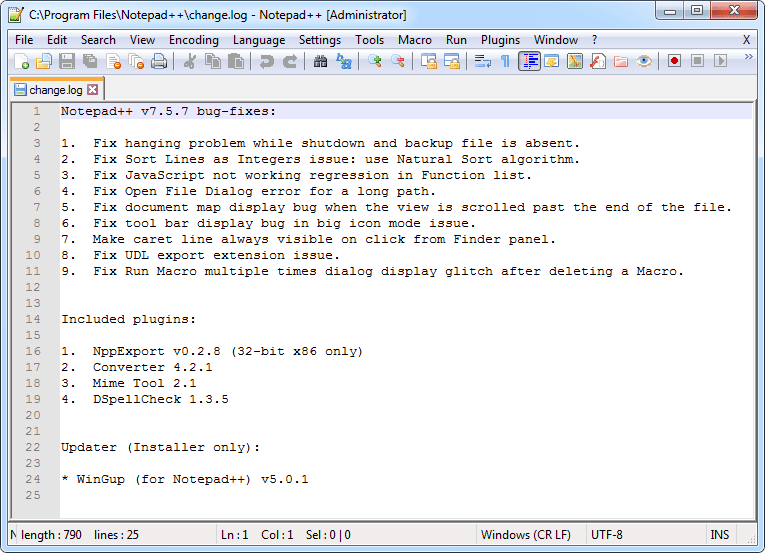Click line number 14 in margin
The image size is (765, 553).
(33, 319)
